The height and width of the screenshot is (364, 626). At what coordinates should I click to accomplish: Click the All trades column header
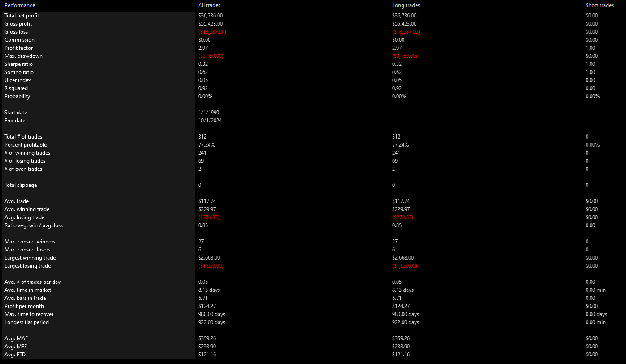coord(210,5)
